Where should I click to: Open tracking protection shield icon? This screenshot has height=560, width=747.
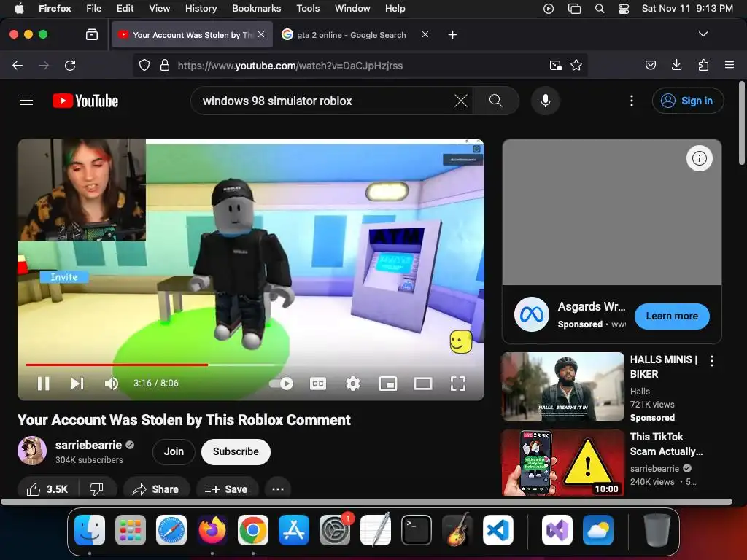144,65
